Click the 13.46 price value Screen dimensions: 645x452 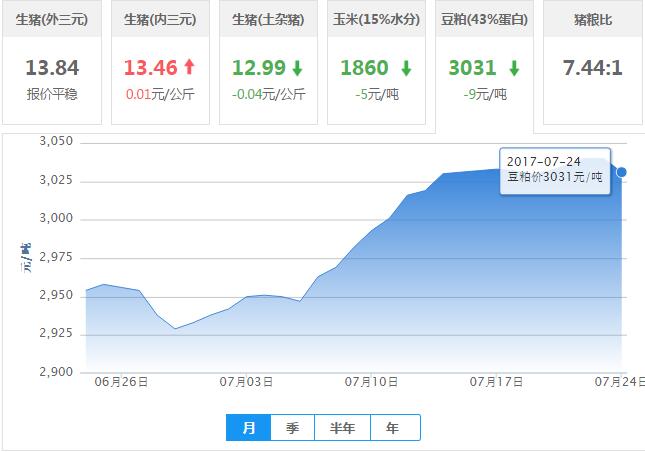pos(151,68)
